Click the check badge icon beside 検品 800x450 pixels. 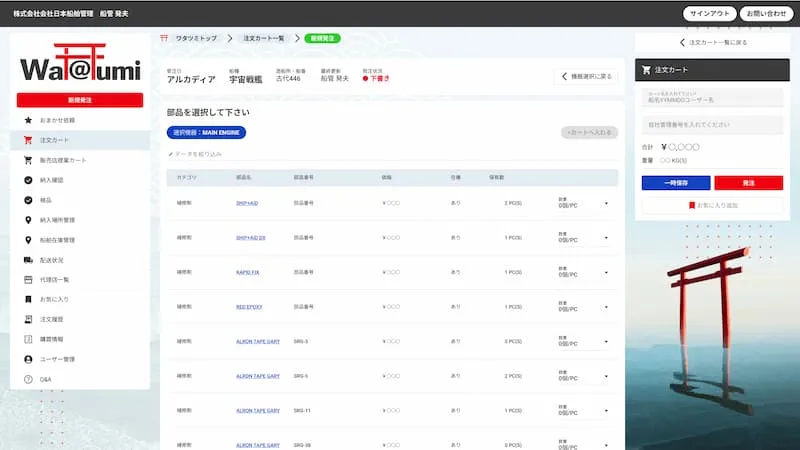pyautogui.click(x=28, y=200)
